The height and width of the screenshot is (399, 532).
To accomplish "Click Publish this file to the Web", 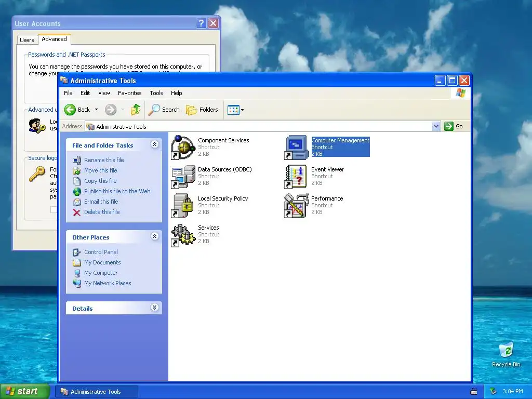I will [117, 191].
